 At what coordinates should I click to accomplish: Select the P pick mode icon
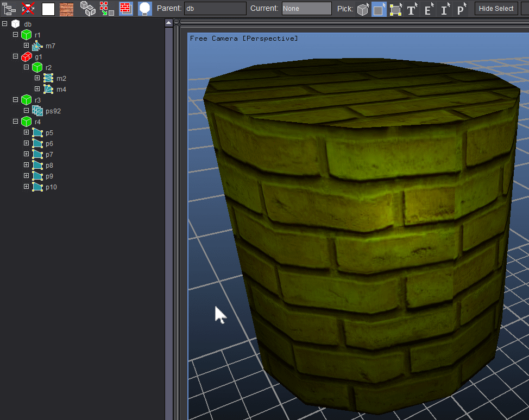pyautogui.click(x=461, y=9)
